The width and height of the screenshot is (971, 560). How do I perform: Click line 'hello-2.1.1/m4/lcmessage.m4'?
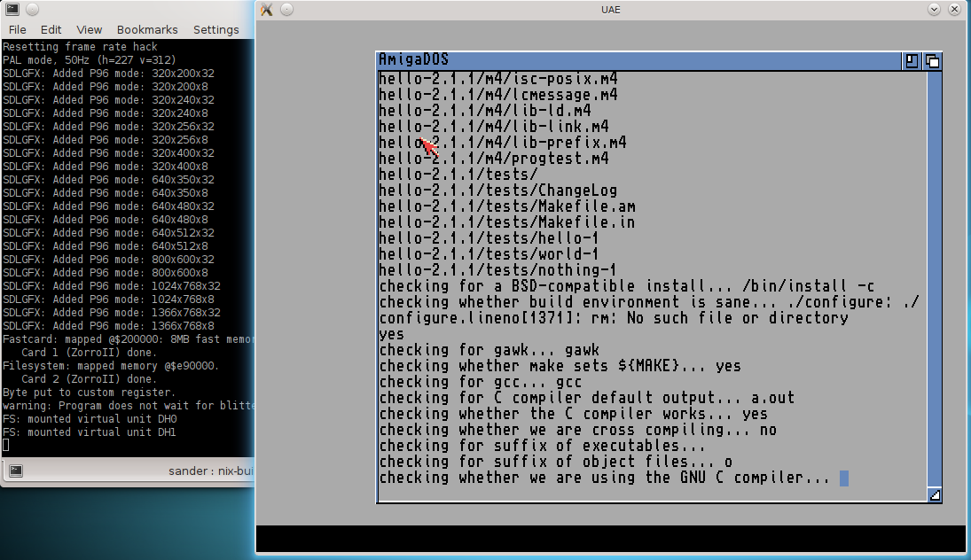(x=497, y=95)
